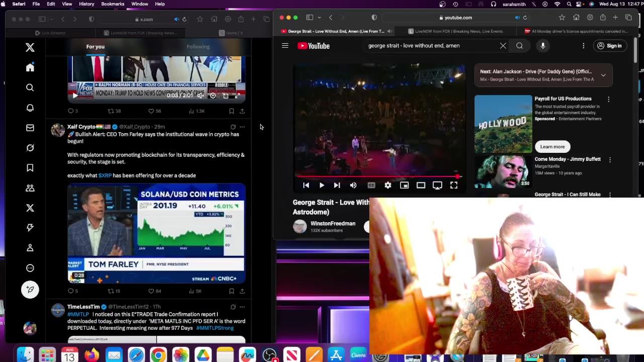Open the File menu
The width and height of the screenshot is (644, 362).
(x=36, y=4)
